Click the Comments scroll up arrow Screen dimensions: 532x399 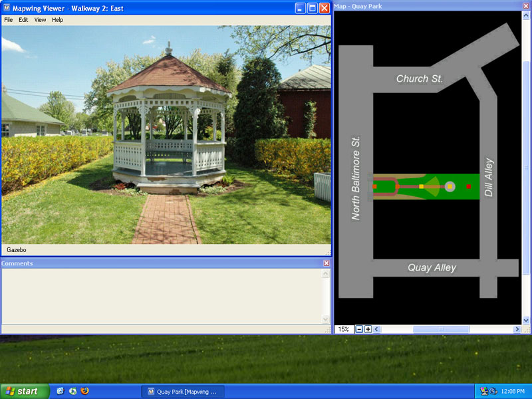click(325, 274)
